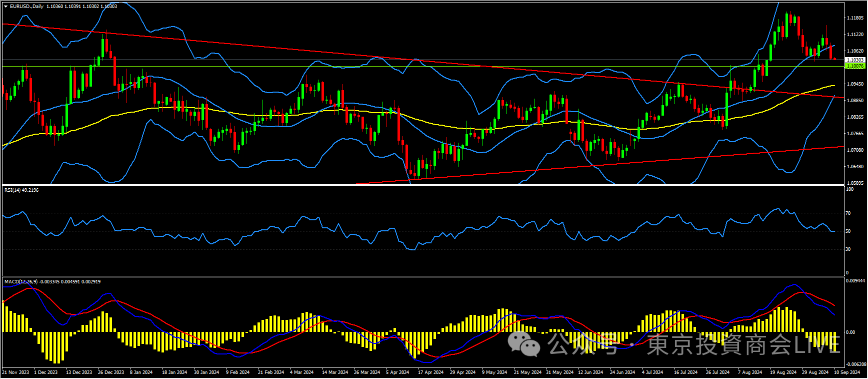Click the 8 Jan 2024 date label
The width and height of the screenshot is (868, 379).
141,372
